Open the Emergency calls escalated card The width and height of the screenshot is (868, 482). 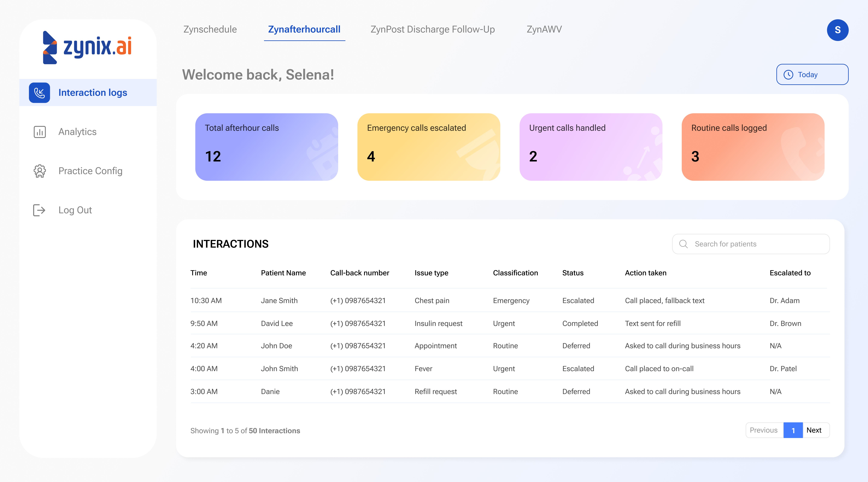click(429, 147)
